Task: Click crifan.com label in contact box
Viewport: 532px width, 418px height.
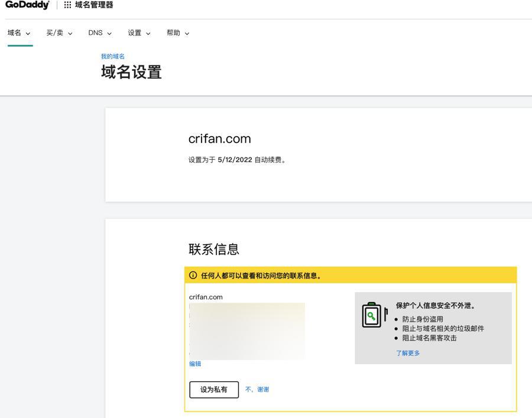Action: click(x=206, y=297)
